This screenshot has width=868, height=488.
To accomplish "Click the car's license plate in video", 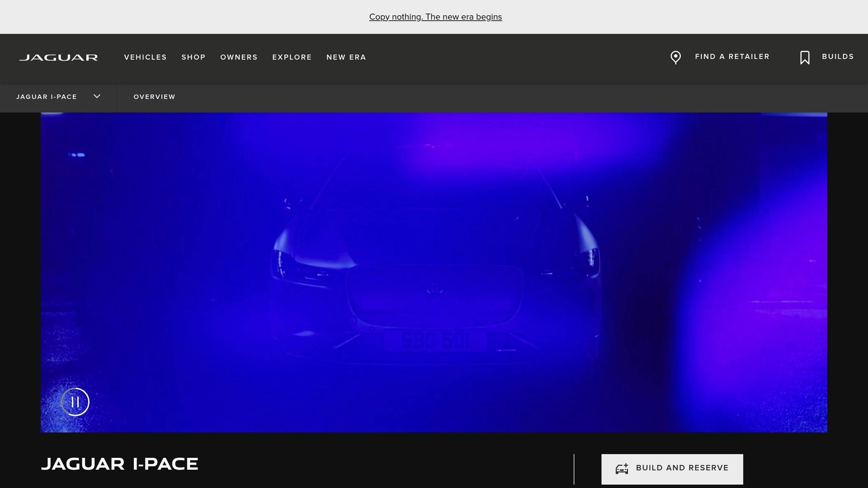I will [435, 341].
